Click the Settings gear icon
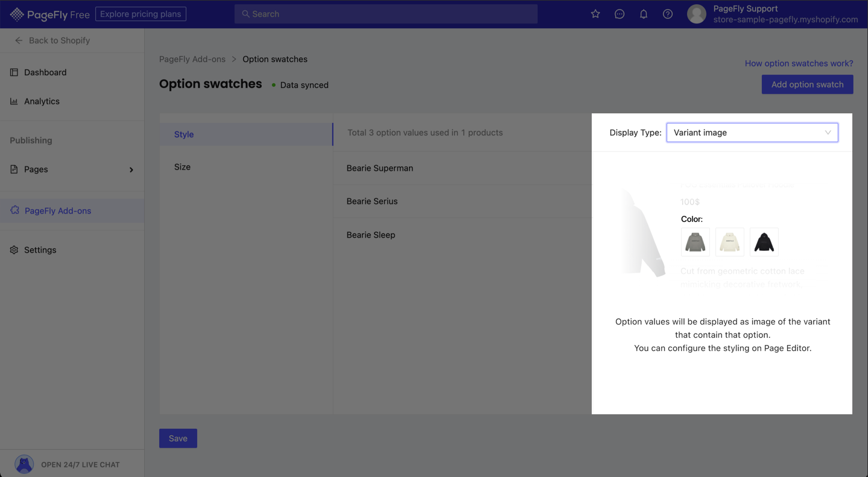868x477 pixels. tap(14, 250)
